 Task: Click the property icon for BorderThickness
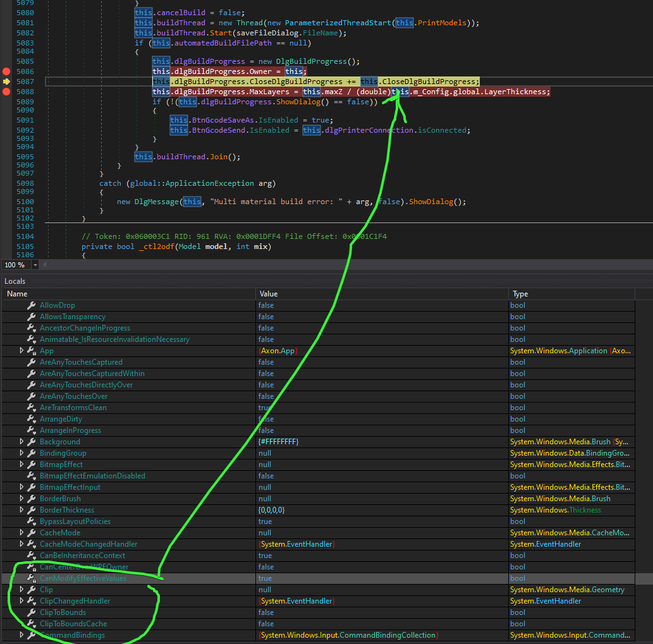point(31,510)
